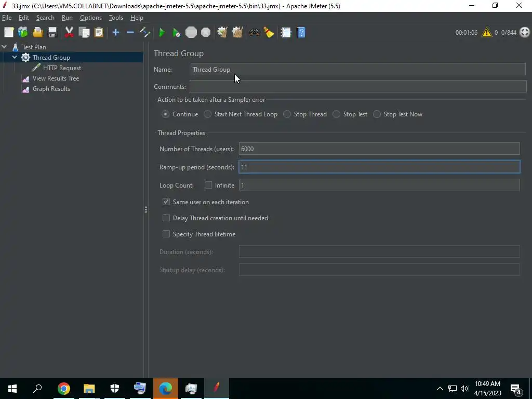Open the notification center icon
This screenshot has height=399, width=532.
point(516,389)
